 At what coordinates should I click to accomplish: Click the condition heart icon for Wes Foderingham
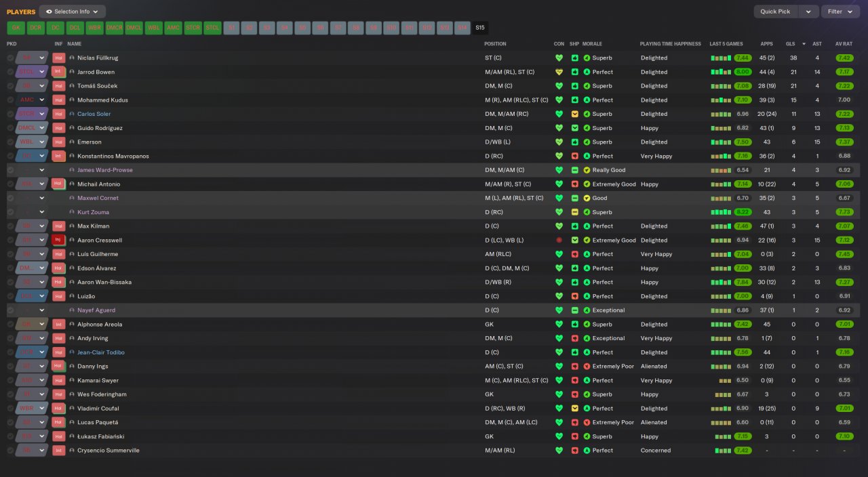(x=559, y=394)
